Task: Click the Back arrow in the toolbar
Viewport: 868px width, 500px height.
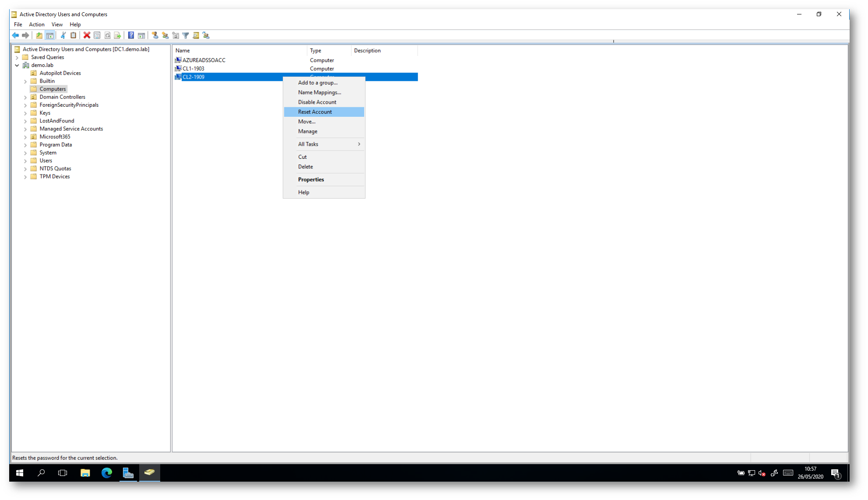Action: pos(15,35)
